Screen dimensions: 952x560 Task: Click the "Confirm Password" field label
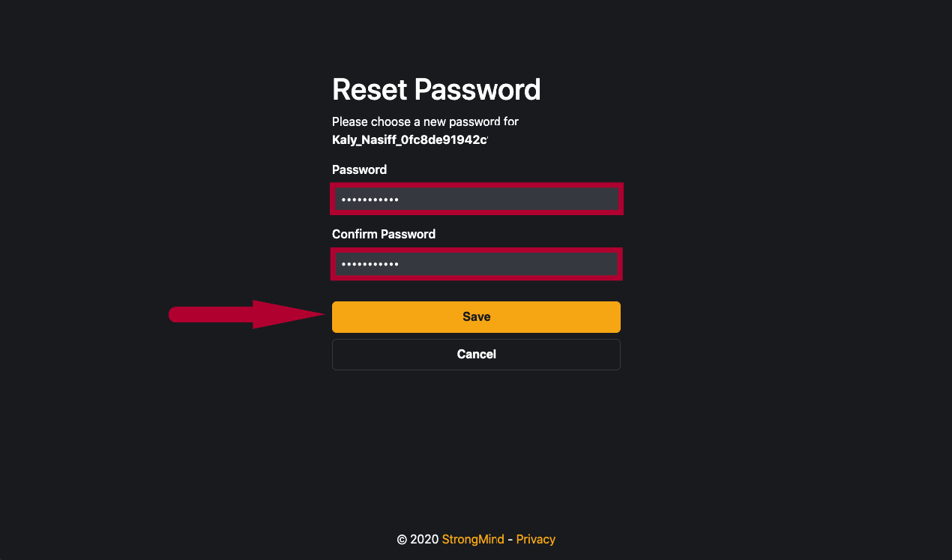[383, 234]
